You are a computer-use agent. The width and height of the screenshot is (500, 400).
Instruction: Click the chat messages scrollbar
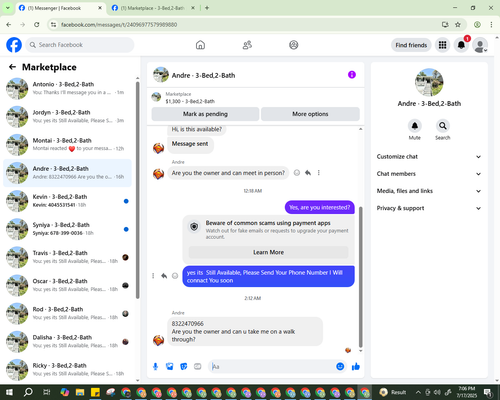point(360,277)
